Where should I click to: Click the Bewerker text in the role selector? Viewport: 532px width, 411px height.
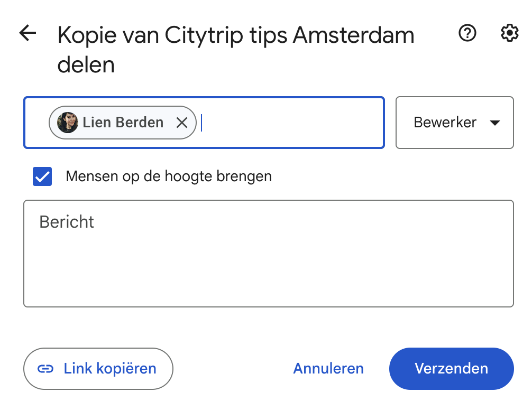[x=445, y=123]
